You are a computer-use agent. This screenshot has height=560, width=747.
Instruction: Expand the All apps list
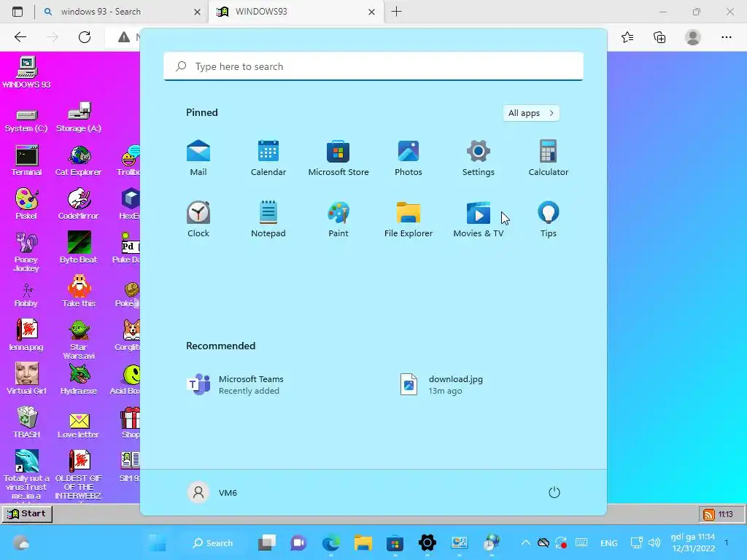point(531,113)
